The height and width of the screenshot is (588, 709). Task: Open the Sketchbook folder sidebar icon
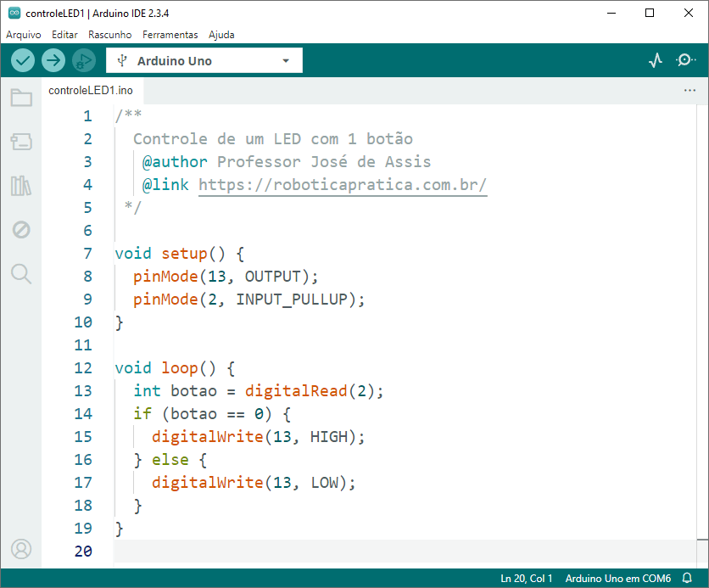(21, 98)
